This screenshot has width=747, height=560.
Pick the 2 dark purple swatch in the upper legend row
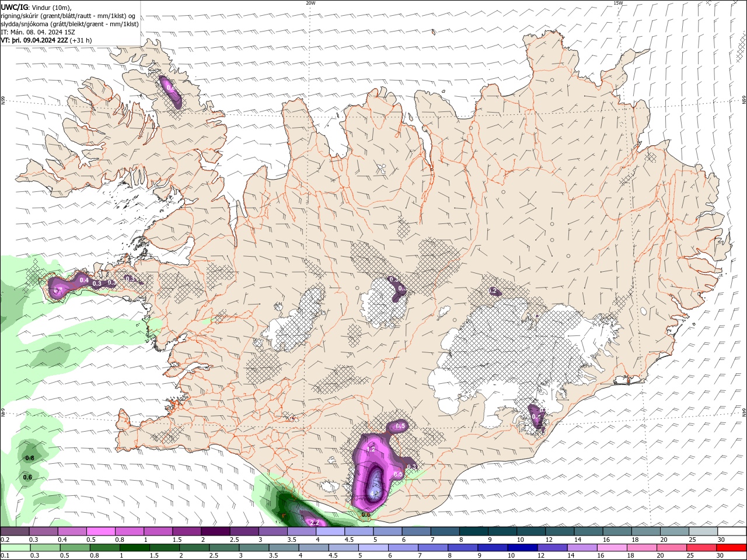tap(215, 531)
